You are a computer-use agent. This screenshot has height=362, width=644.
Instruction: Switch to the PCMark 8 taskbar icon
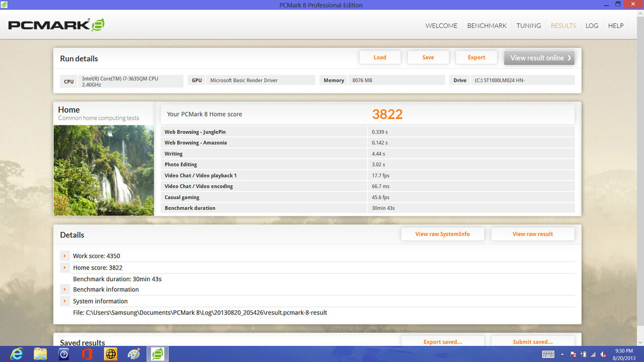coord(158,354)
